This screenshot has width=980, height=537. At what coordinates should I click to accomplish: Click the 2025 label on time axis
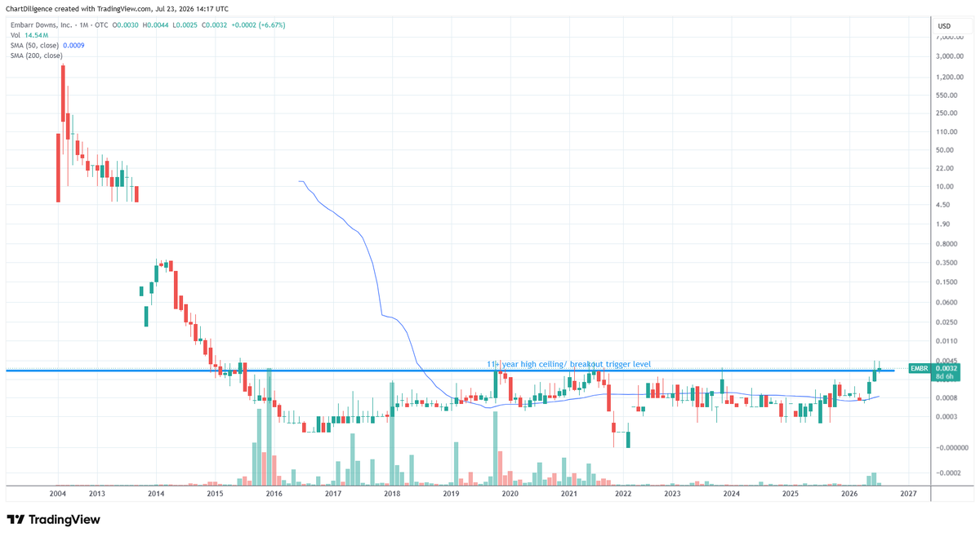tap(791, 494)
